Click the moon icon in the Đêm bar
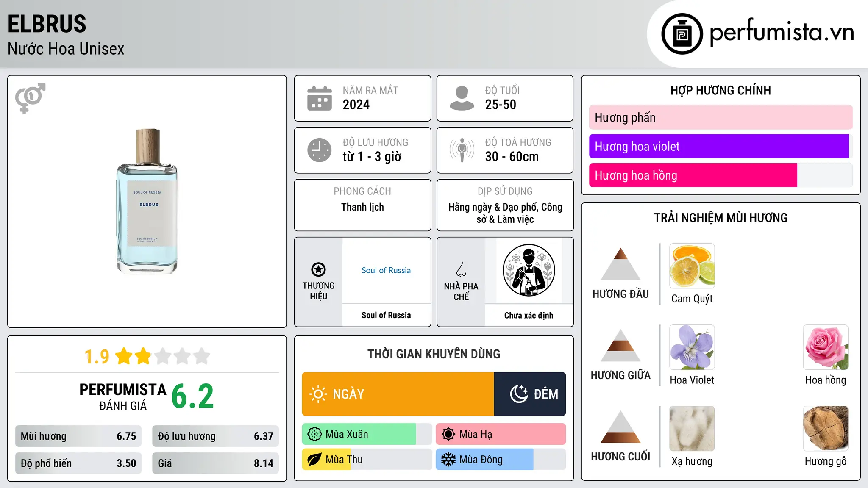The image size is (868, 488). [x=519, y=394]
